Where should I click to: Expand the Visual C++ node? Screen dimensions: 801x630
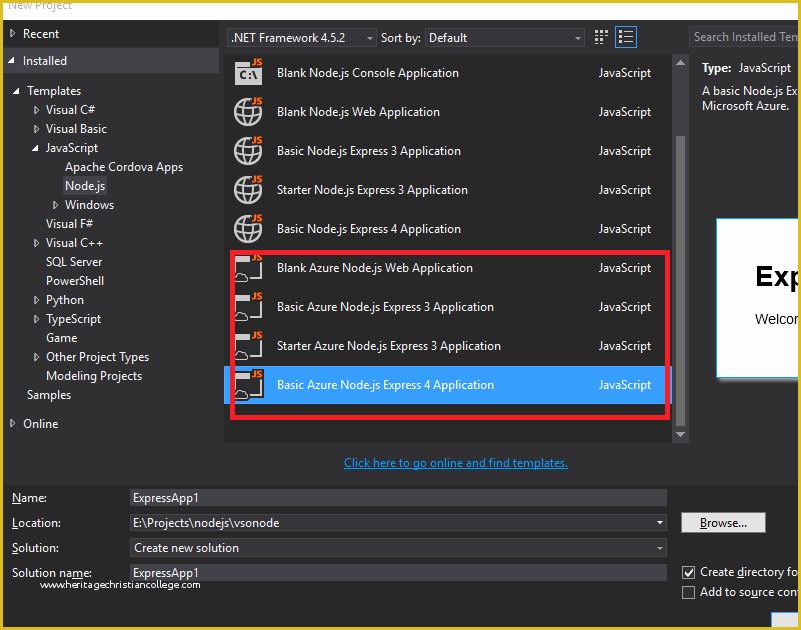(36, 243)
